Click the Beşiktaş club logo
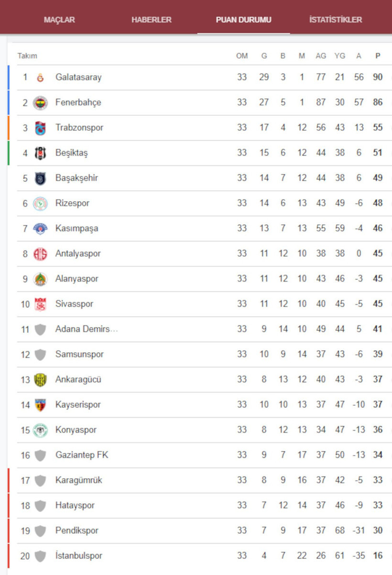The width and height of the screenshot is (392, 575). (x=40, y=153)
